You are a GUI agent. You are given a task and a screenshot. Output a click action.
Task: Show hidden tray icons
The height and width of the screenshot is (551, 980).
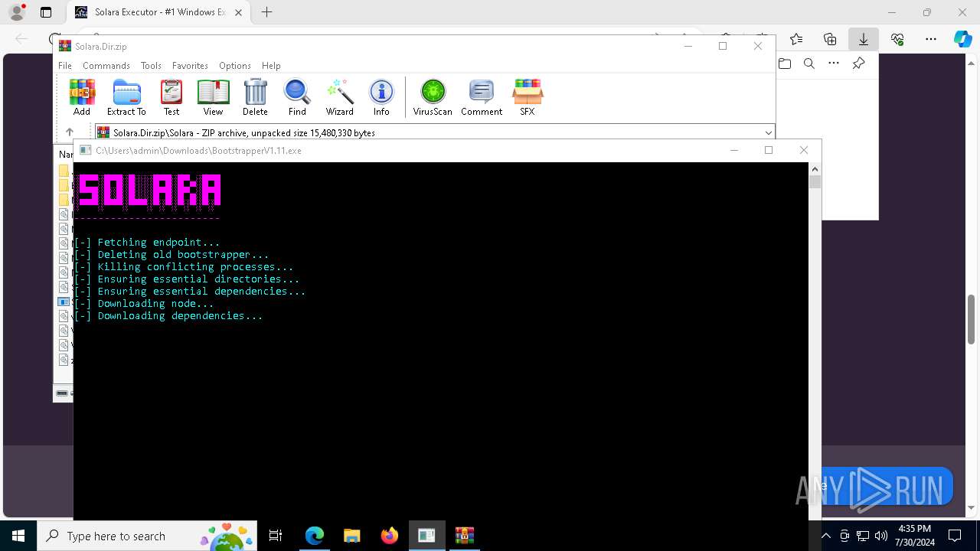[x=826, y=536]
